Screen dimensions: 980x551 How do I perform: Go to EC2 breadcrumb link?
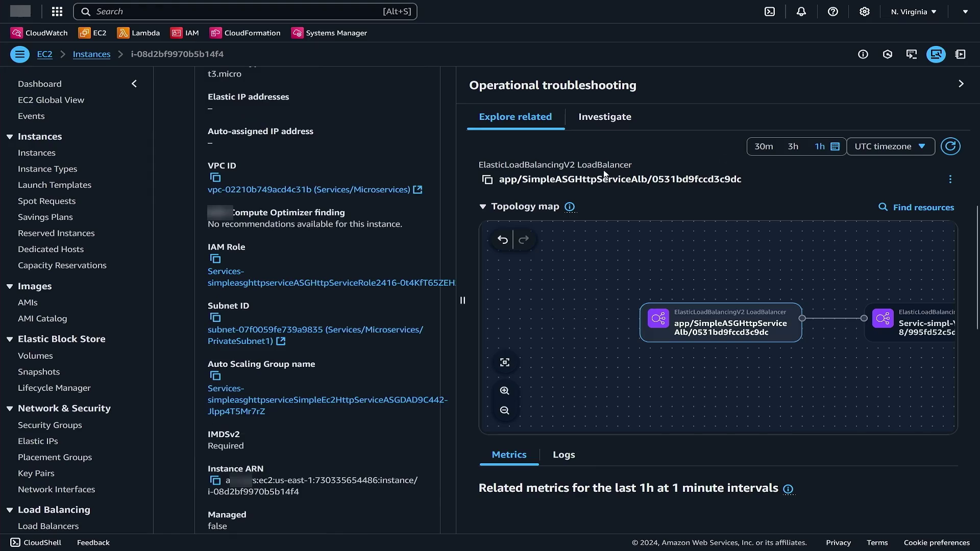44,54
